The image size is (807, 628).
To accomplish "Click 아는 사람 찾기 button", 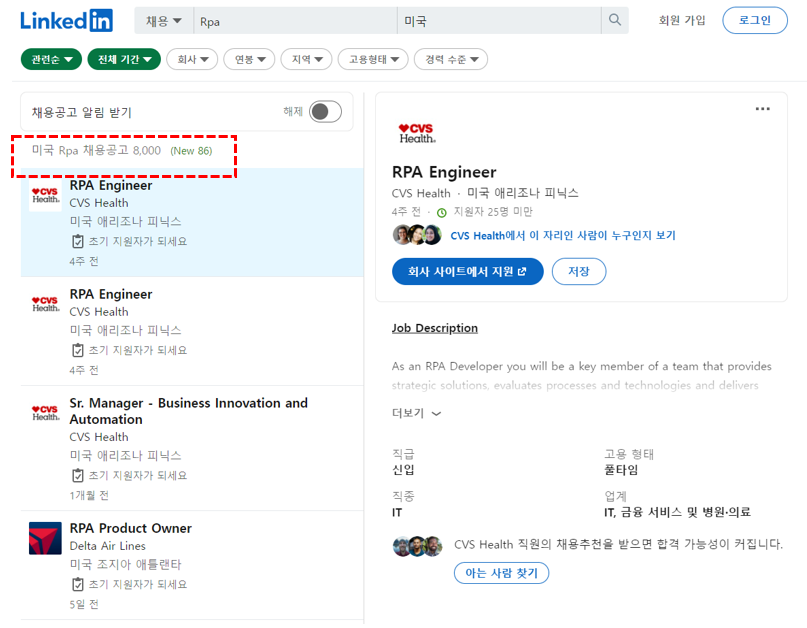I will (x=501, y=573).
